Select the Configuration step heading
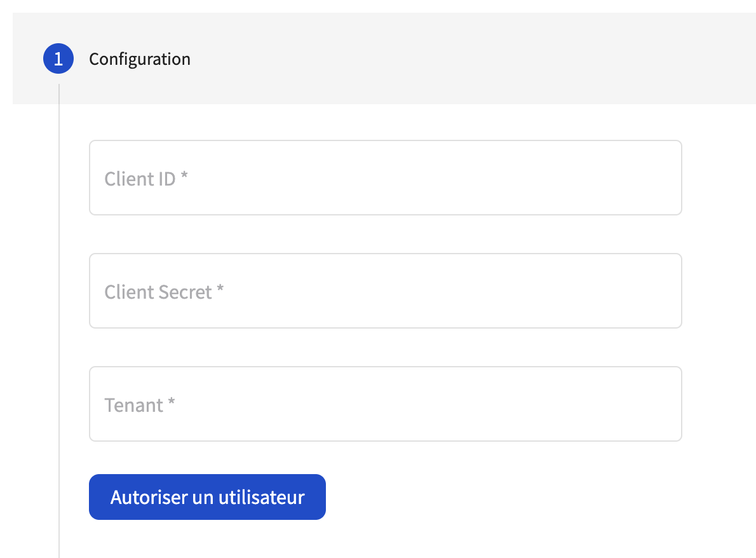 click(x=140, y=59)
